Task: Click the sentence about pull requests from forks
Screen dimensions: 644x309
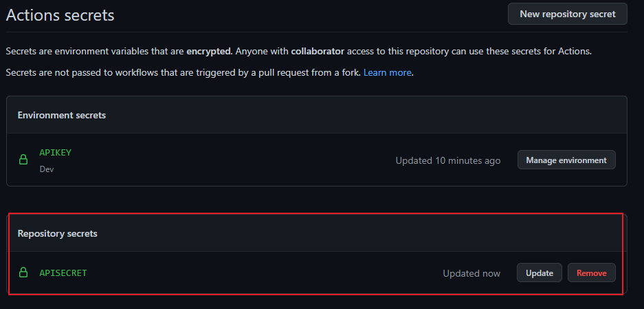Action: coord(183,72)
